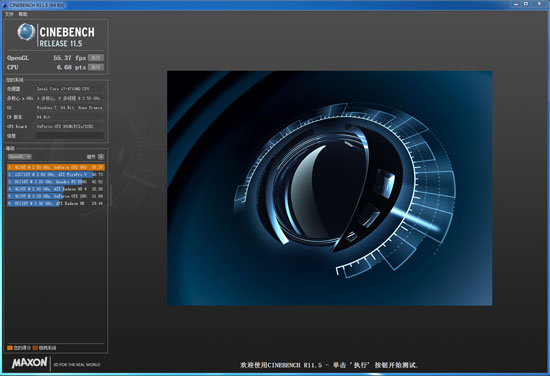The width and height of the screenshot is (550, 376).
Task: Open the first menu in the menu bar
Action: point(9,14)
